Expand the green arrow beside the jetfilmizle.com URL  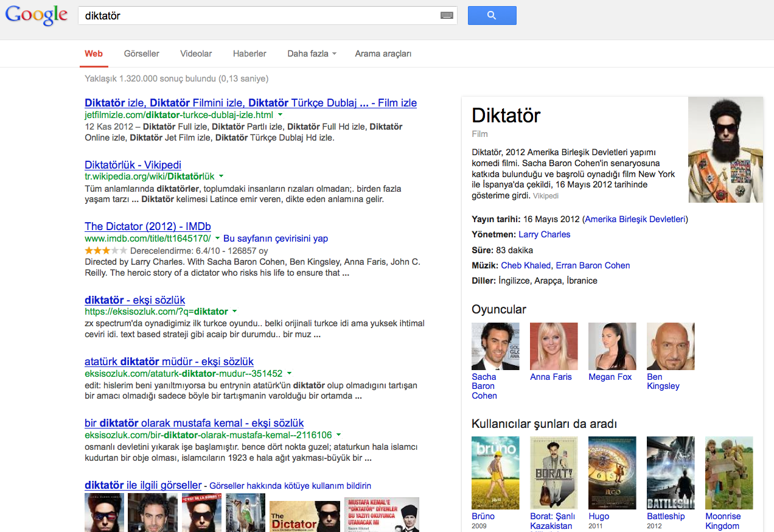coord(281,114)
